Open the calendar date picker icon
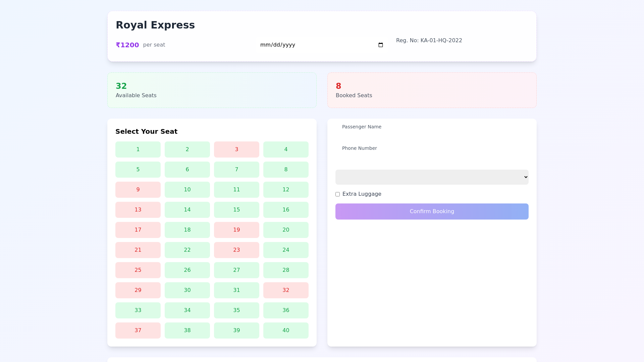The width and height of the screenshot is (644, 362). click(381, 45)
